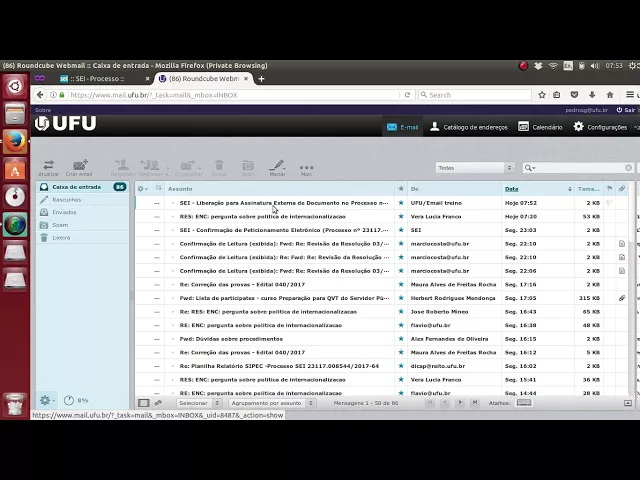Click the Sair logout link

(x=627, y=110)
